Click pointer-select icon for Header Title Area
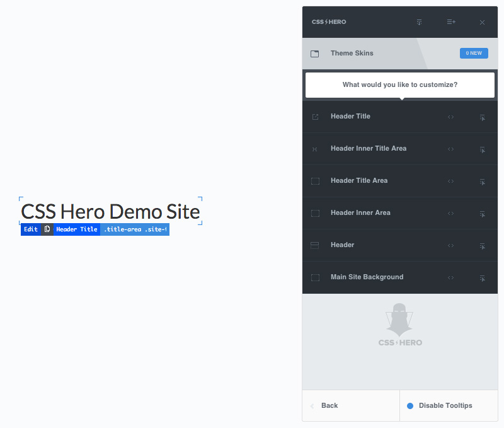 tap(482, 182)
